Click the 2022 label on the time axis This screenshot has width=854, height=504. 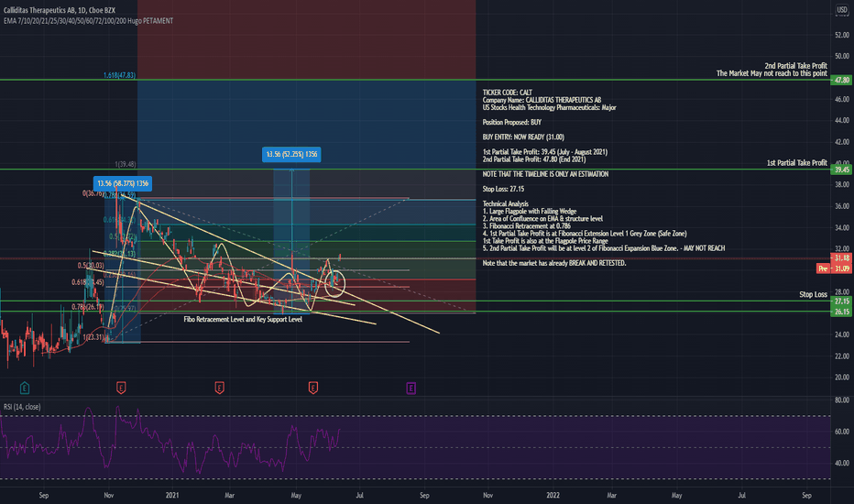(553, 495)
